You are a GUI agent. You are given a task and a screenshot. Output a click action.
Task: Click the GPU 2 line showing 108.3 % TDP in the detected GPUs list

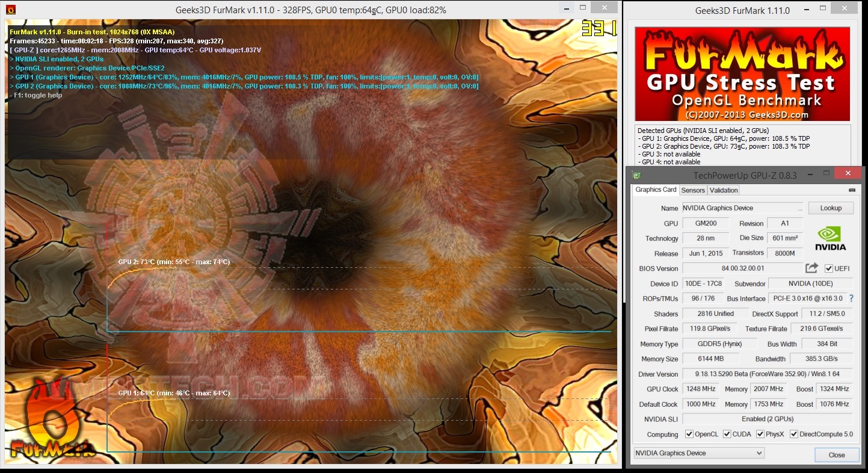coord(723,146)
